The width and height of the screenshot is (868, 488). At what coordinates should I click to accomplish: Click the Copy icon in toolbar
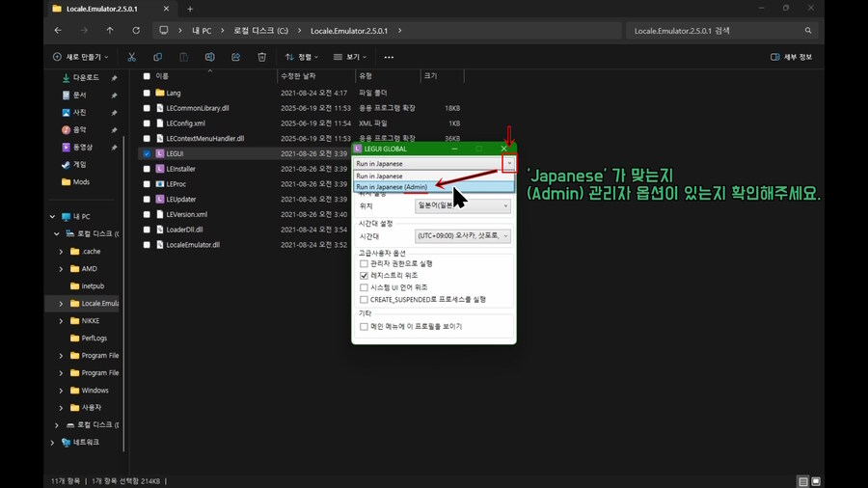158,57
